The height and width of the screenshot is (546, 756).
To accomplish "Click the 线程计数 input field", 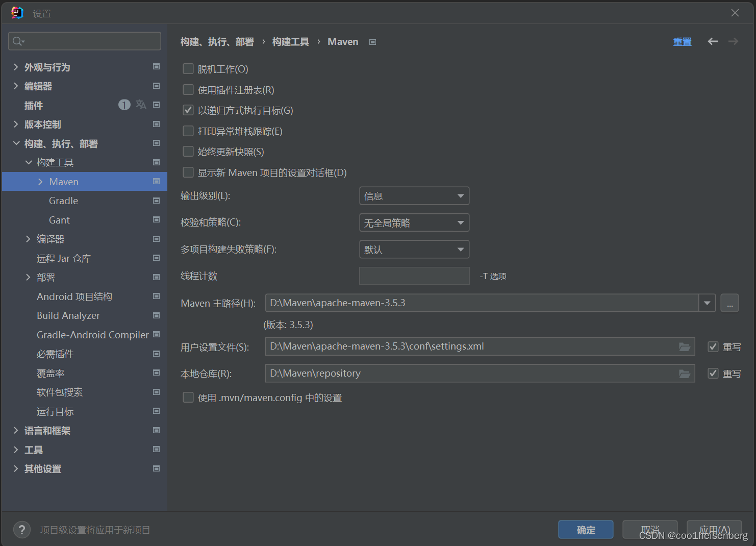I will [414, 276].
